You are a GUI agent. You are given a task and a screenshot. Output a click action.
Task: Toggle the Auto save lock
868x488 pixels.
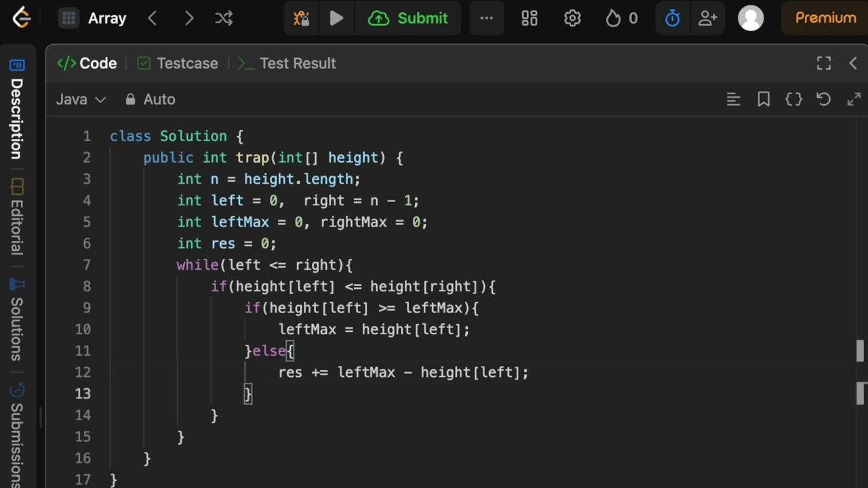[x=151, y=100]
